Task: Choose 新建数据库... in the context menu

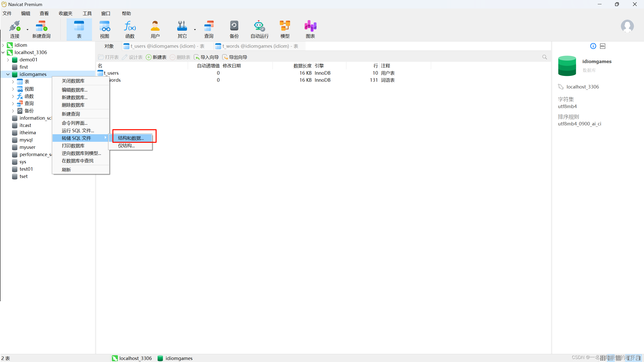Action: tap(81, 97)
